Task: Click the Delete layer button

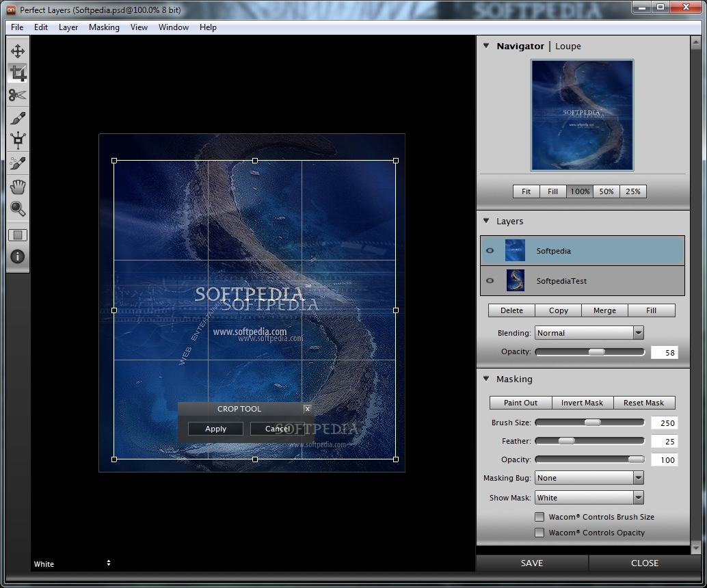Action: click(511, 310)
